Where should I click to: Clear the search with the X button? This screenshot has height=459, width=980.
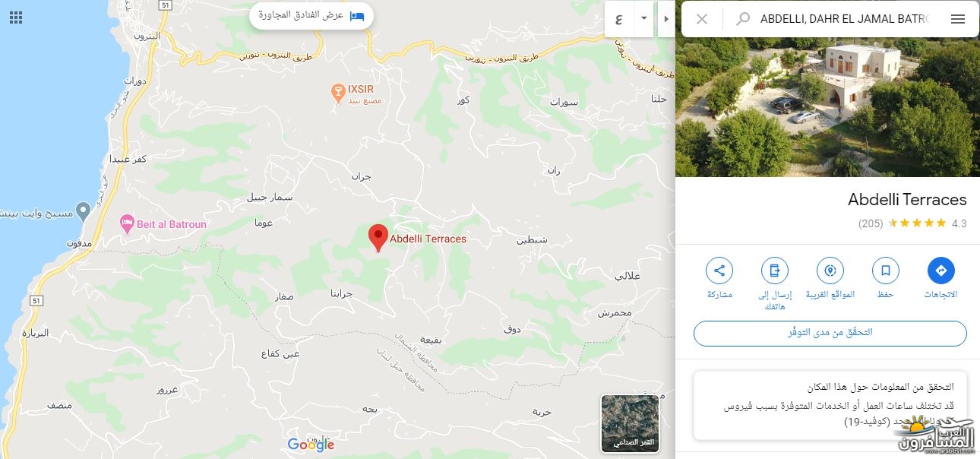click(702, 19)
